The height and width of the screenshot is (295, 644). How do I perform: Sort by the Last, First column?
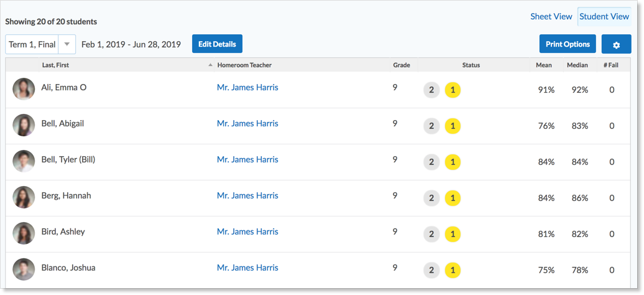55,65
